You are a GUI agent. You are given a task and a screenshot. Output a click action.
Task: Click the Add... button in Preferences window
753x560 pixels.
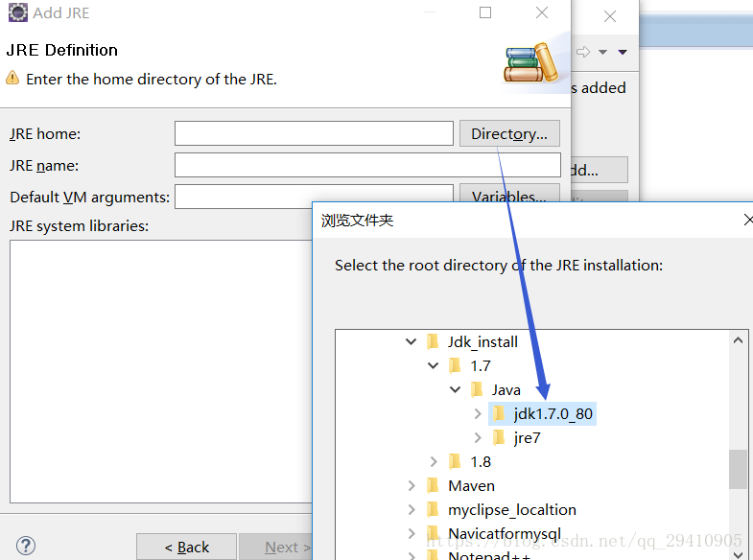[x=599, y=170]
